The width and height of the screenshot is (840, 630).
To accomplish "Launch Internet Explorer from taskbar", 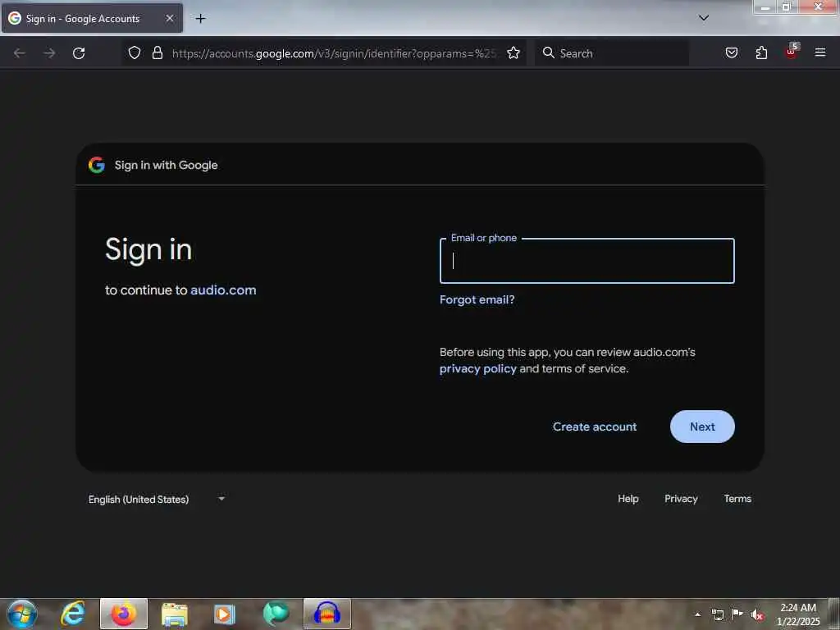I will (x=73, y=614).
